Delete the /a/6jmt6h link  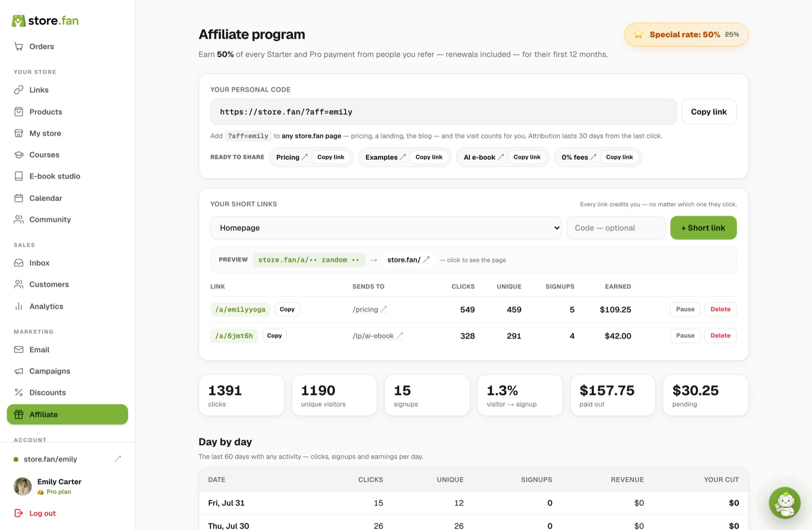click(x=720, y=336)
